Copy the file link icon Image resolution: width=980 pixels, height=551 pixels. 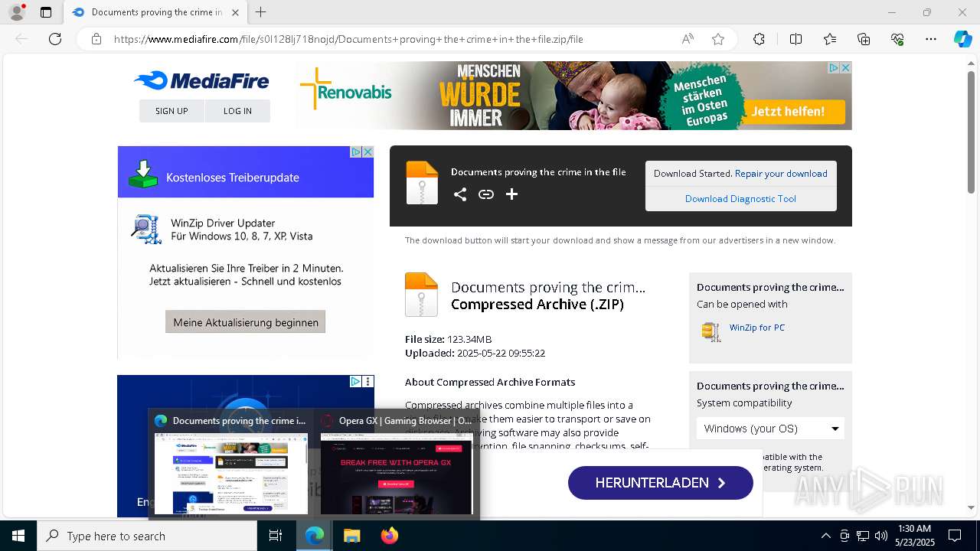click(x=486, y=194)
